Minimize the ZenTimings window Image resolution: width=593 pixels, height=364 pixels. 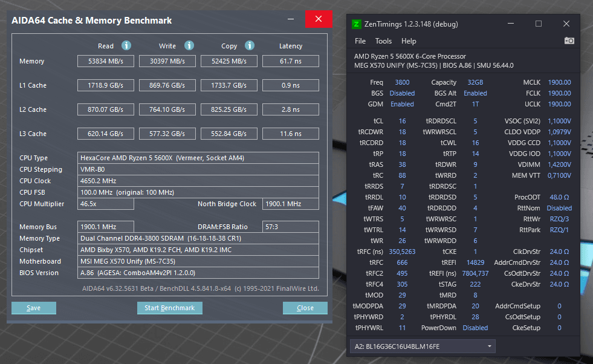coord(511,24)
